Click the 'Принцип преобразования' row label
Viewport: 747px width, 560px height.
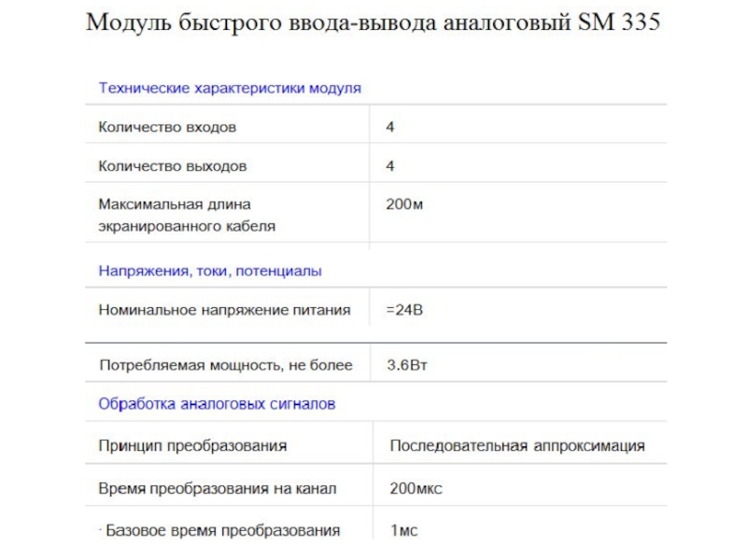[192, 446]
